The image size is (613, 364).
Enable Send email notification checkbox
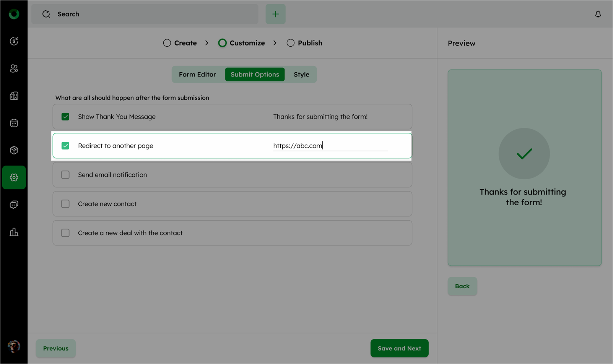pyautogui.click(x=65, y=175)
